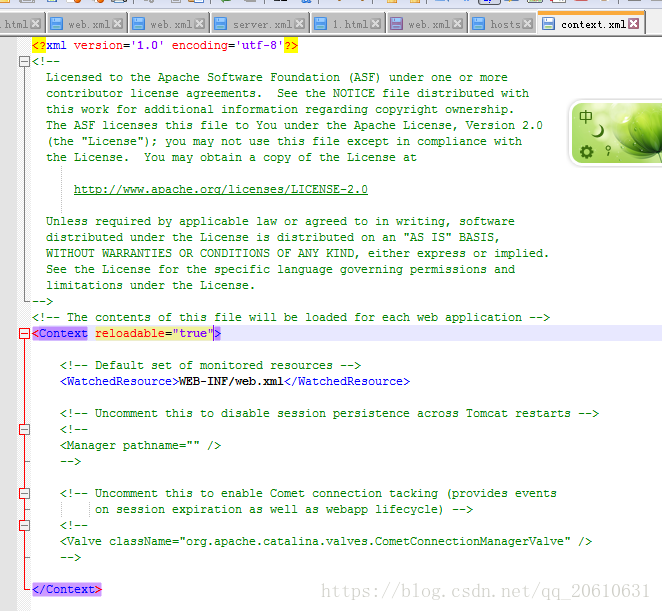Click the xml version declaration line
This screenshot has width=662, height=611.
pos(165,45)
